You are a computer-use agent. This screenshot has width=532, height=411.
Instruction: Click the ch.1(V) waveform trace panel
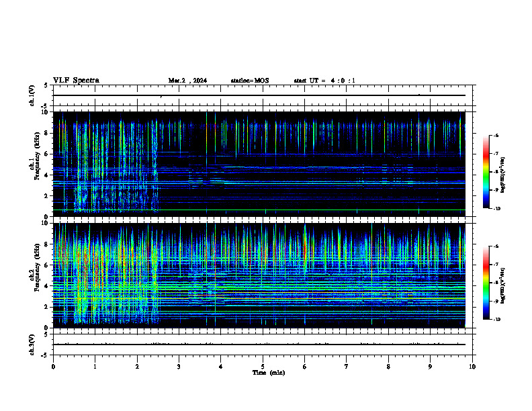(x=263, y=95)
